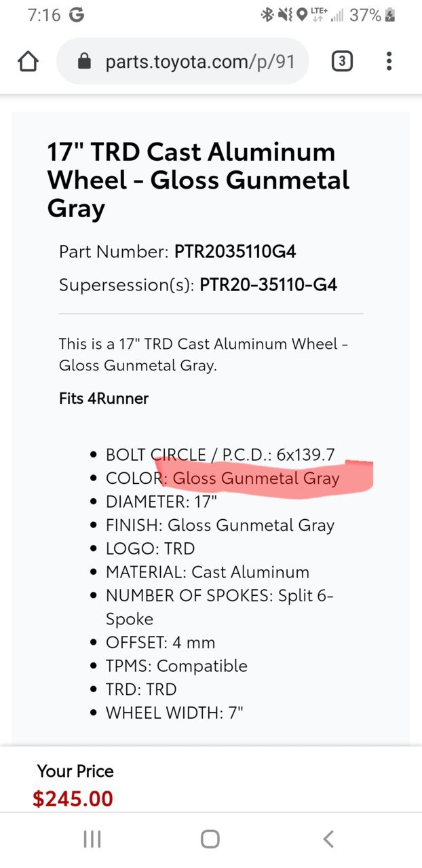
Task: Tap the Android home navigation button
Action: (x=210, y=839)
